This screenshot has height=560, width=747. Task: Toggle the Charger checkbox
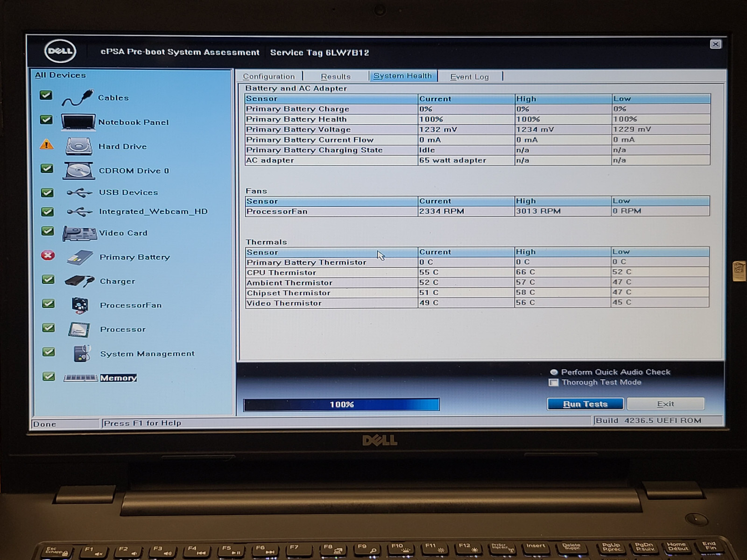point(48,279)
